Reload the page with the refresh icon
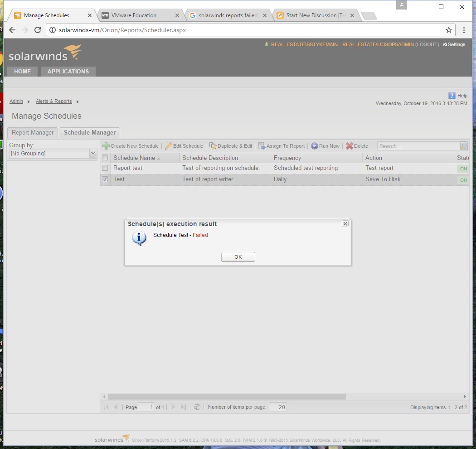This screenshot has width=476, height=449. [38, 30]
